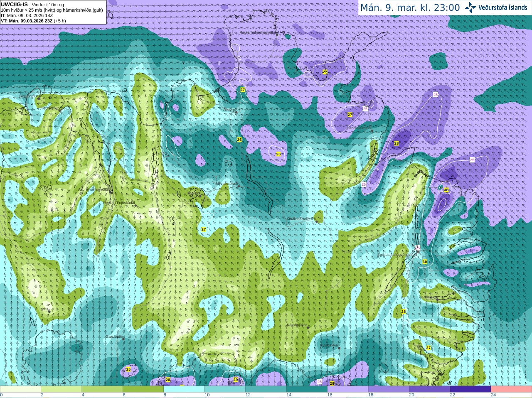
Task: Click the Kárahnjúkar station label
Action: tap(297, 325)
